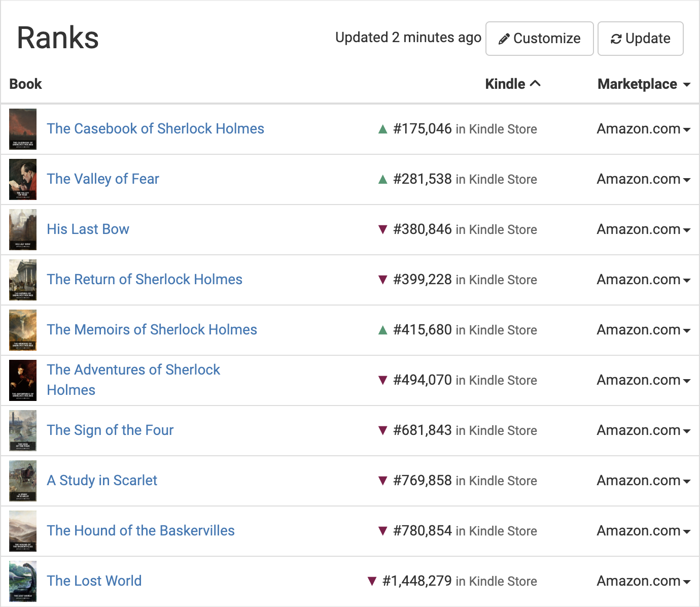
Task: Click the Customize pencil button
Action: pyautogui.click(x=539, y=39)
